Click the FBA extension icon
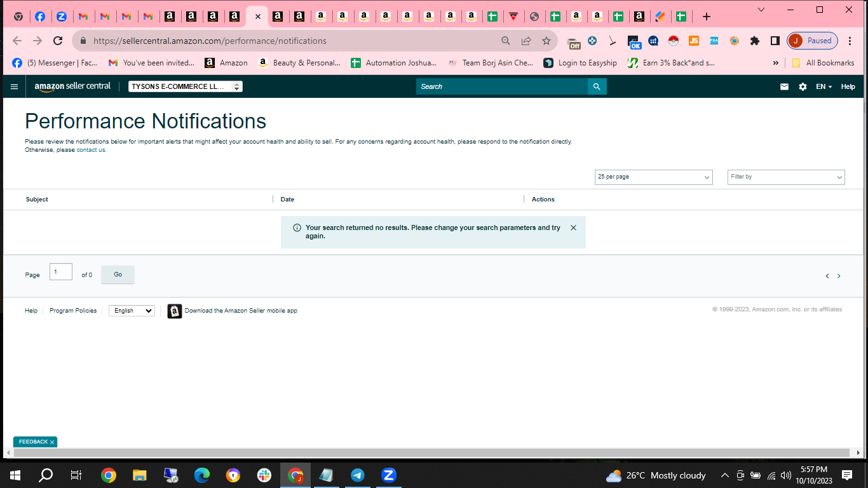The width and height of the screenshot is (868, 488). pos(714,41)
